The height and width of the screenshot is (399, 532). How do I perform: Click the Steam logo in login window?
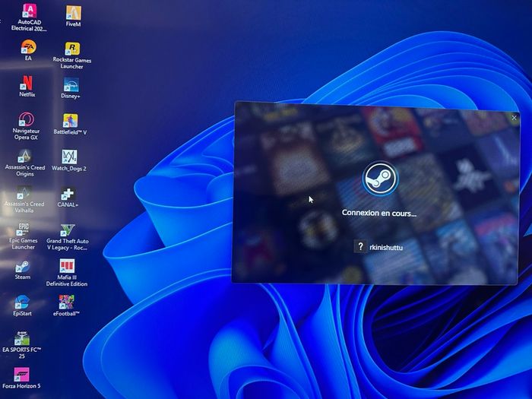pyautogui.click(x=380, y=178)
